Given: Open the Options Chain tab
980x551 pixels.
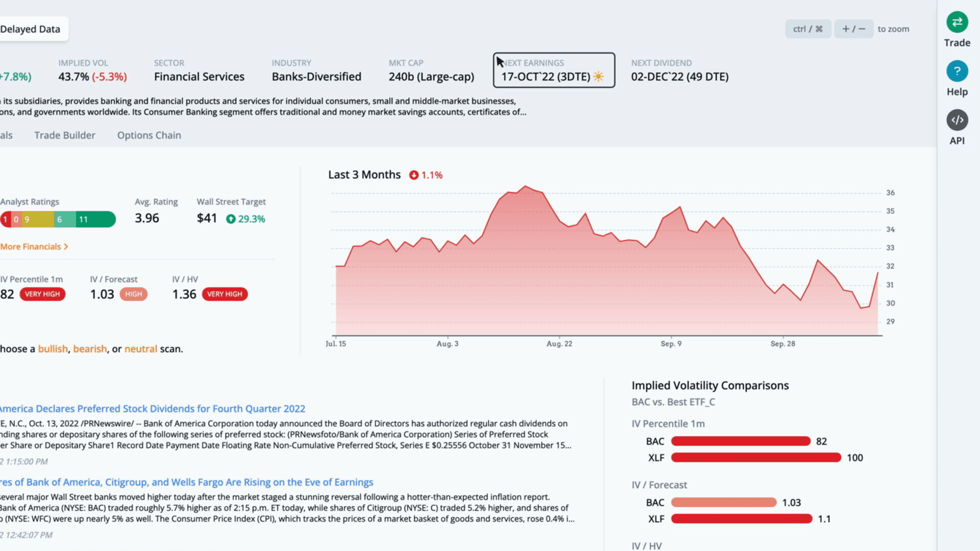Looking at the screenshot, I should [149, 135].
